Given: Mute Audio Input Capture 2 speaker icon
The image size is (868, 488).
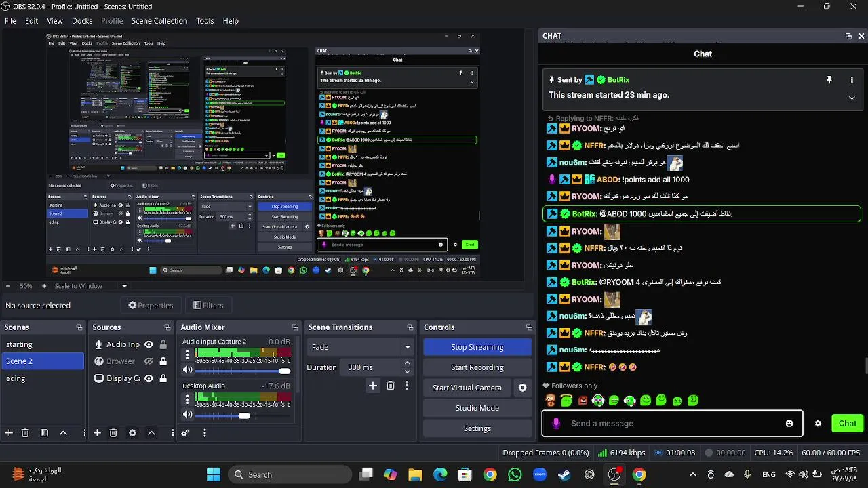Looking at the screenshot, I should click(188, 370).
